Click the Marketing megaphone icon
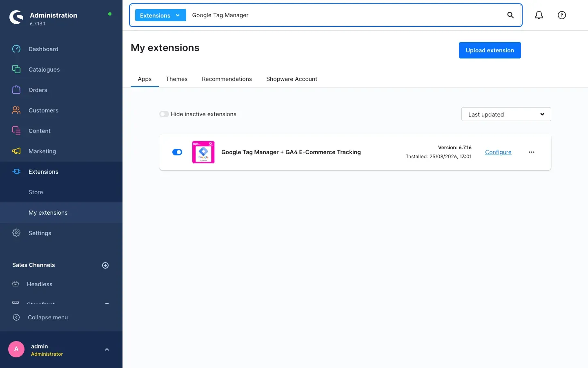The width and height of the screenshot is (588, 368). (x=16, y=151)
